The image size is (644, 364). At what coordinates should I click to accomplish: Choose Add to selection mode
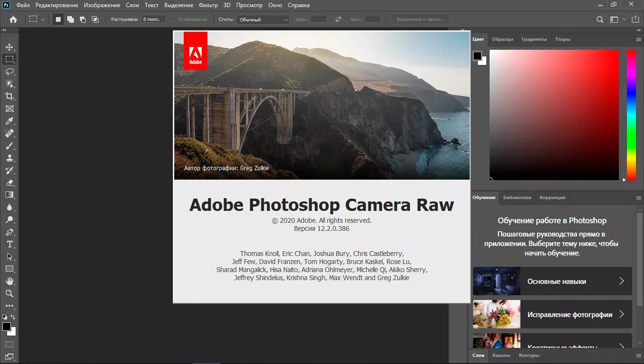tap(71, 19)
